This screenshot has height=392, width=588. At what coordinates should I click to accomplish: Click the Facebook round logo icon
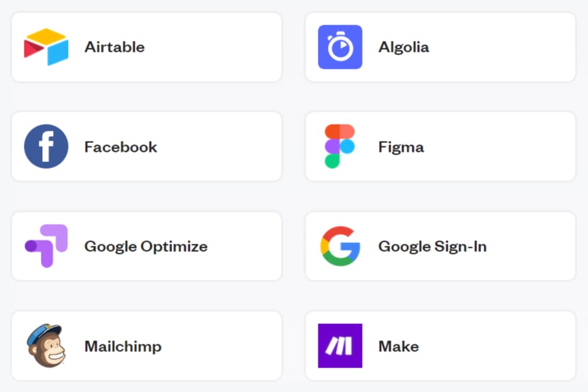coord(46,146)
